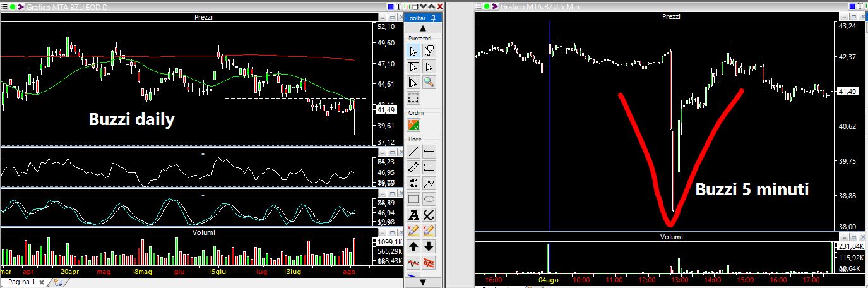Click the up chevron in daily chart title
Viewport: 868px width, 288px height.
pyautogui.click(x=432, y=6)
